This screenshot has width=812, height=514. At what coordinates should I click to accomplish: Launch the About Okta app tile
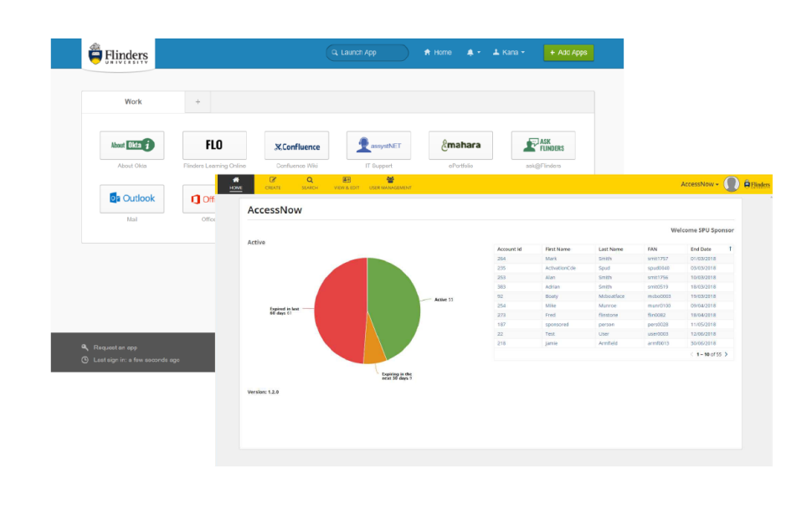(x=132, y=146)
